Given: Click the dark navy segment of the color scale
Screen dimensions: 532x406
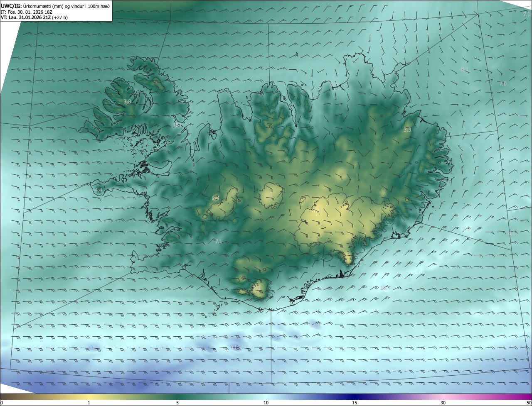Looking at the screenshot, I should coord(355,396).
